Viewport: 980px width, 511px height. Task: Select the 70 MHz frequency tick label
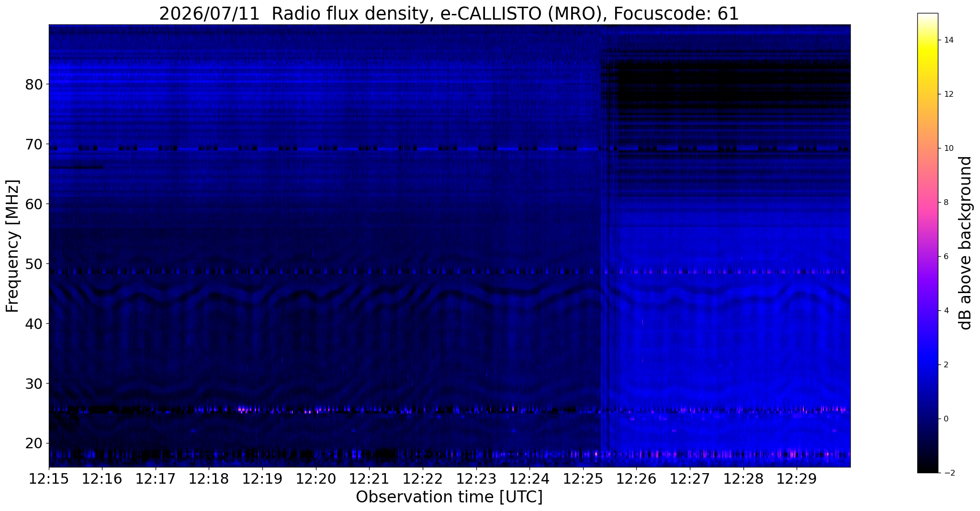coord(34,144)
